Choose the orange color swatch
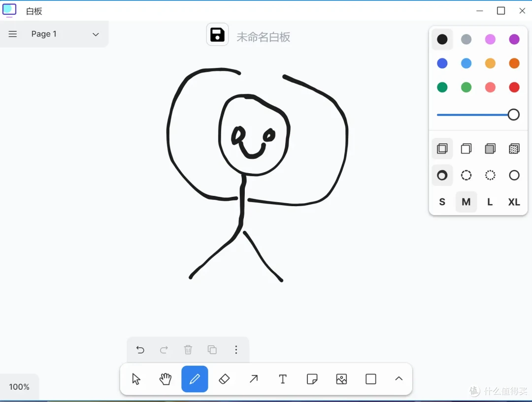Image resolution: width=532 pixels, height=402 pixels. [x=514, y=63]
